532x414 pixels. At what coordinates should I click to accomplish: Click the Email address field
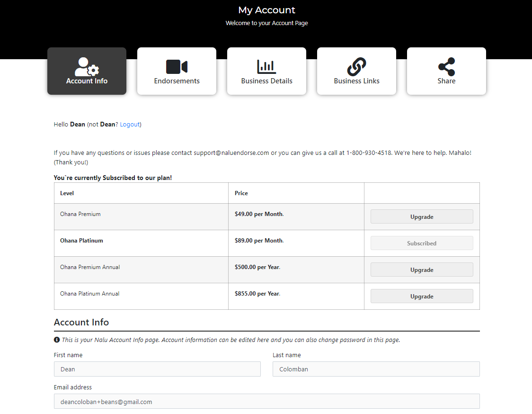[266, 401]
